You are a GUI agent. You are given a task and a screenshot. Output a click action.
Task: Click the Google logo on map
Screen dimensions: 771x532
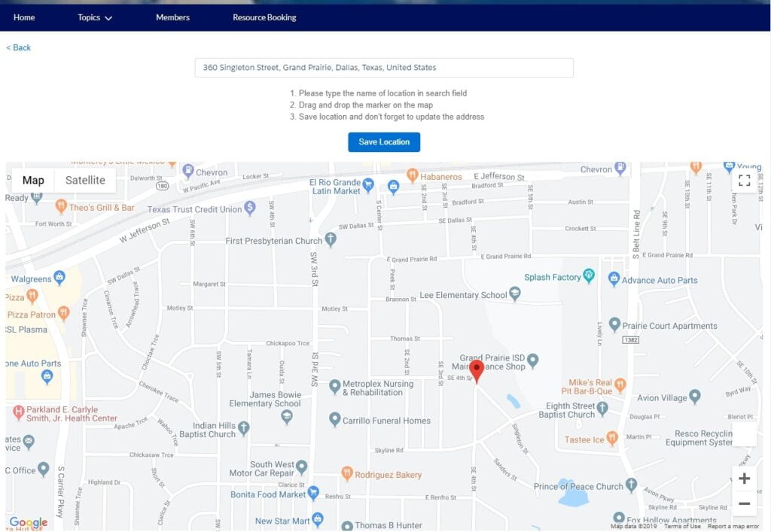click(29, 522)
